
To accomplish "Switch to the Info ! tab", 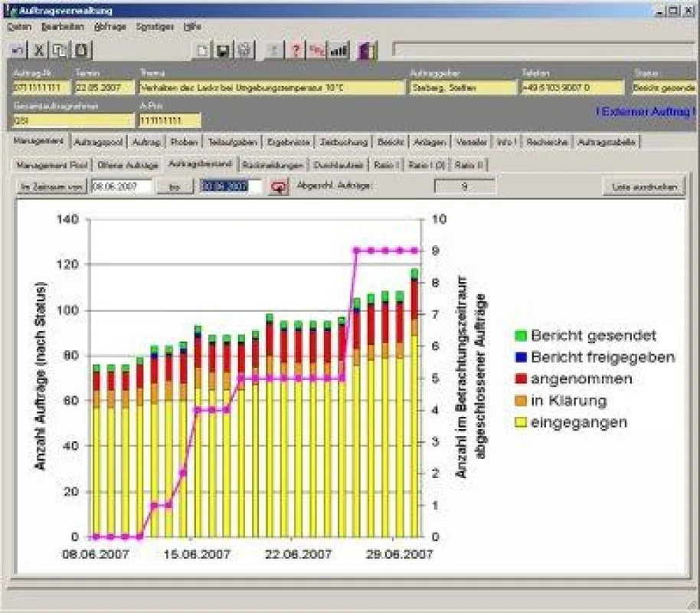I will click(506, 142).
